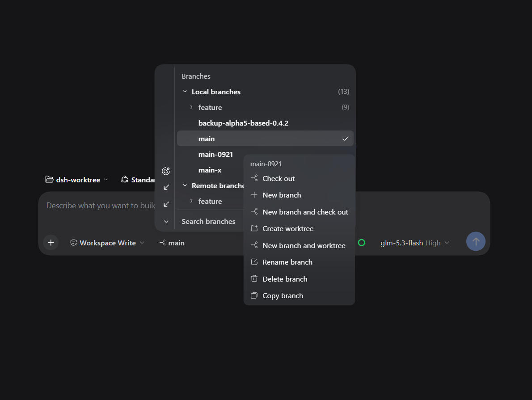Collapse the Local branches group
The height and width of the screenshot is (400, 532).
(x=185, y=92)
